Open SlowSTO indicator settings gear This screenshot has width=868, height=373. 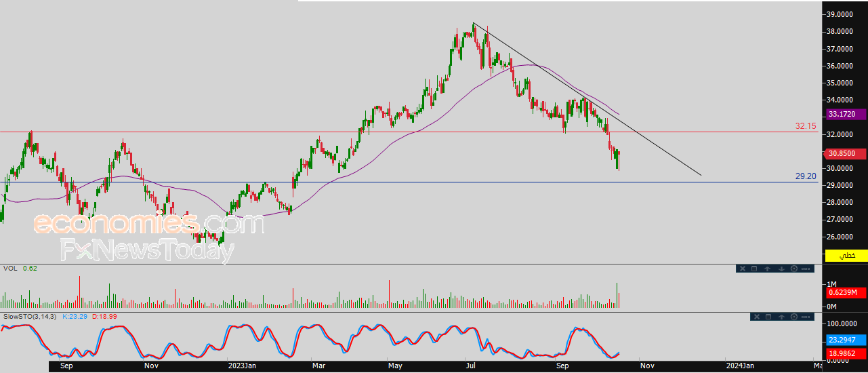[x=794, y=317]
